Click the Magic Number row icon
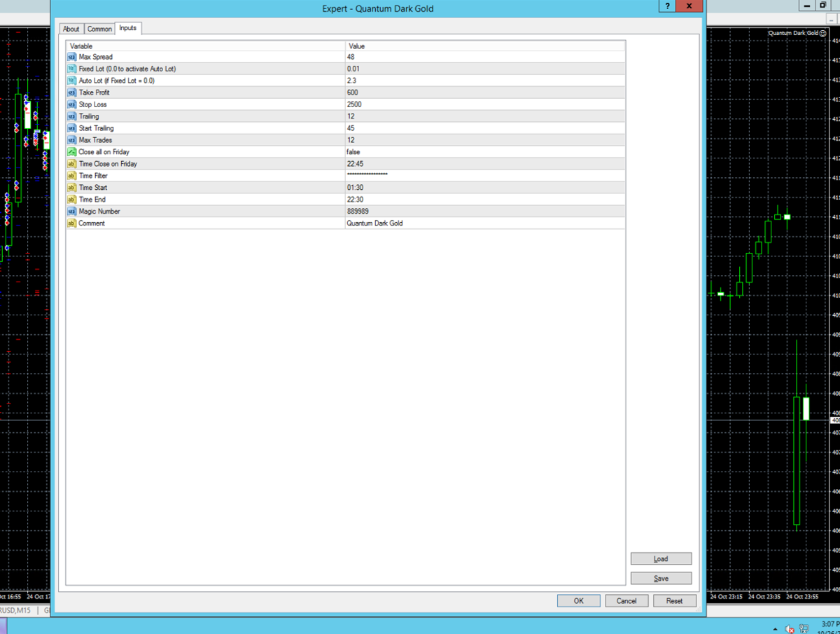840x634 pixels. pyautogui.click(x=71, y=212)
